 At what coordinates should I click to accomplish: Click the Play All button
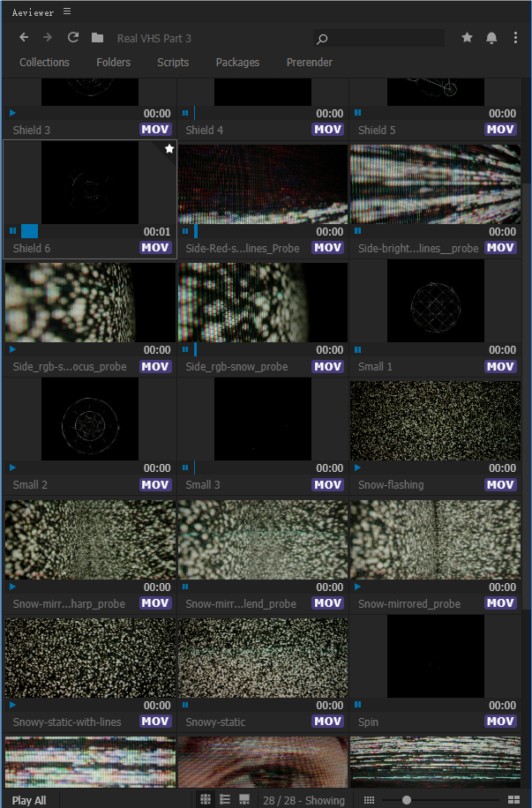coord(29,800)
